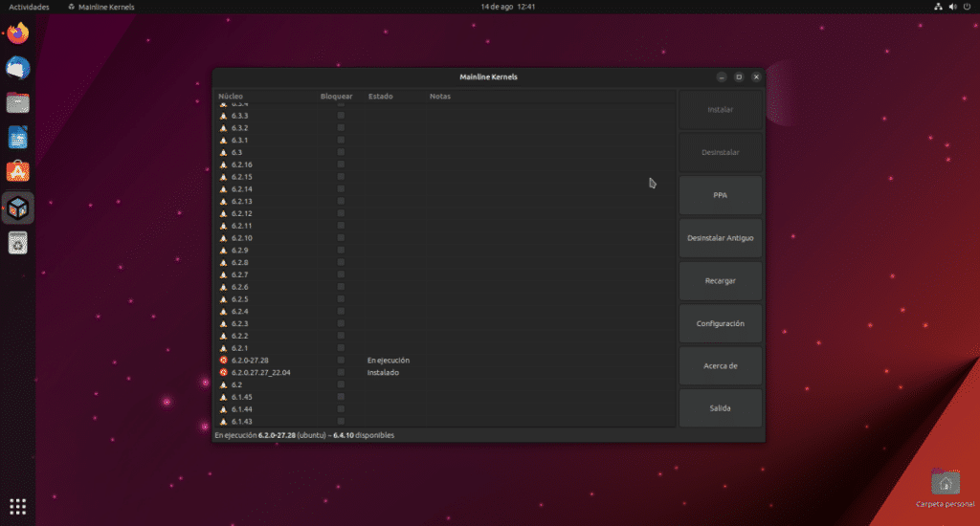Viewport: 980px width, 526px height.
Task: Click Tux icon of kernel 6.2.1
Action: click(x=223, y=348)
